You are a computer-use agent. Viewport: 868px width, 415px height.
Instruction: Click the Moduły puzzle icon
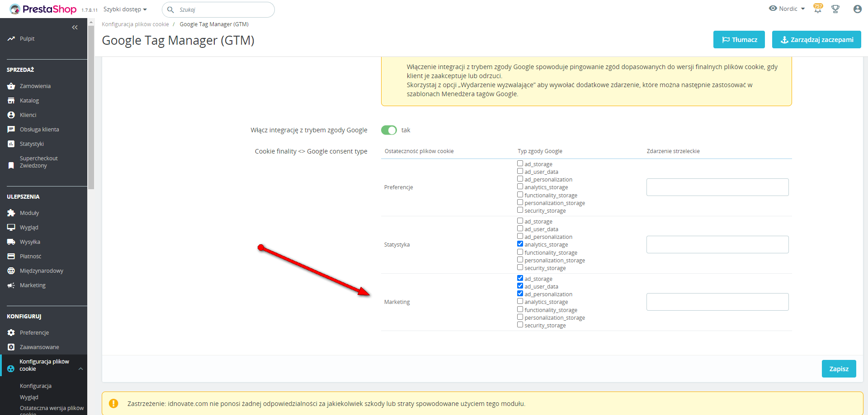[x=11, y=213]
